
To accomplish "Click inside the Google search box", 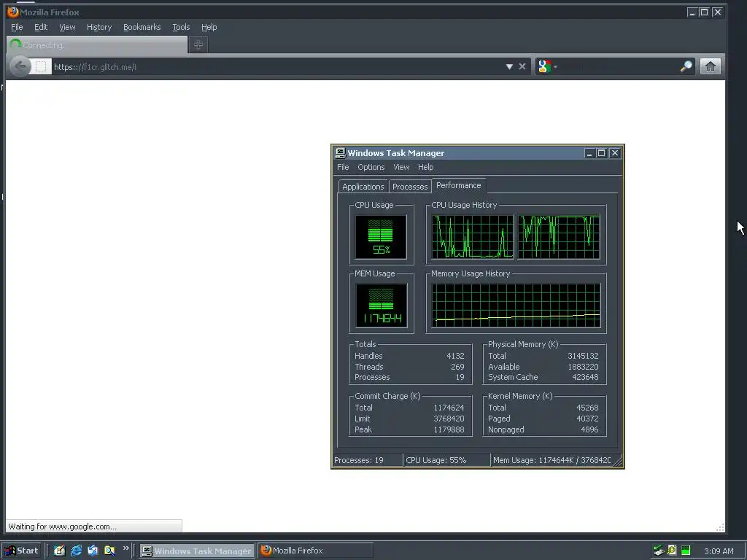I will point(619,66).
